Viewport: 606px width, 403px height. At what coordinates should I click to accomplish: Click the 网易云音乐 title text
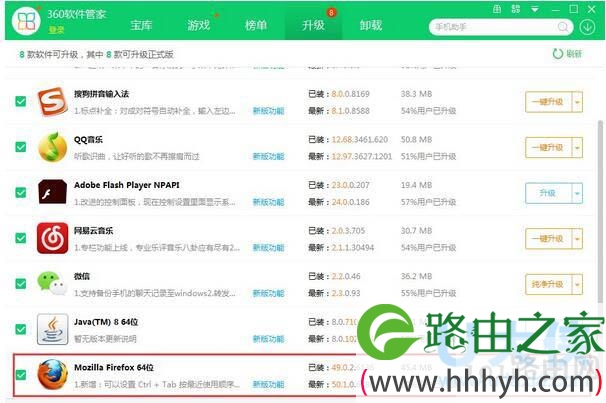(94, 231)
